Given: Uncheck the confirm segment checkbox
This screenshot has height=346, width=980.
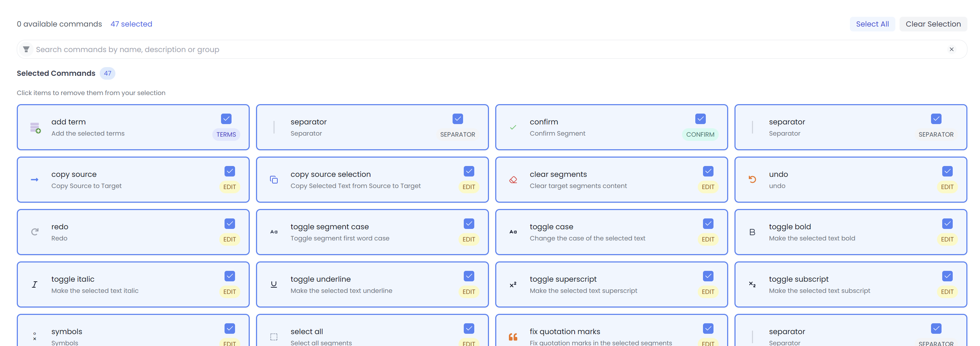Looking at the screenshot, I should point(701,118).
